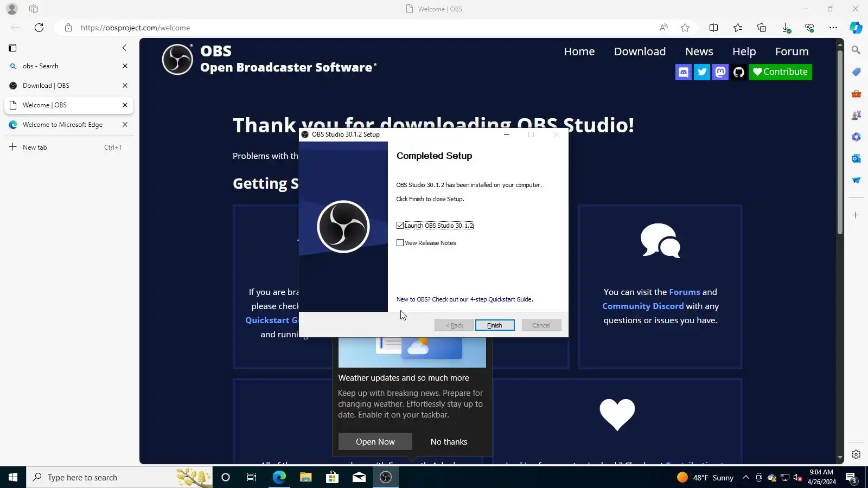Open the Forums link in community card
The width and height of the screenshot is (868, 488).
click(x=685, y=292)
